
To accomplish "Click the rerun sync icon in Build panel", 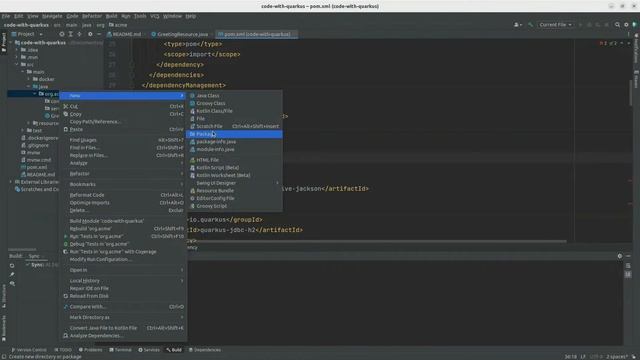I will [12, 266].
